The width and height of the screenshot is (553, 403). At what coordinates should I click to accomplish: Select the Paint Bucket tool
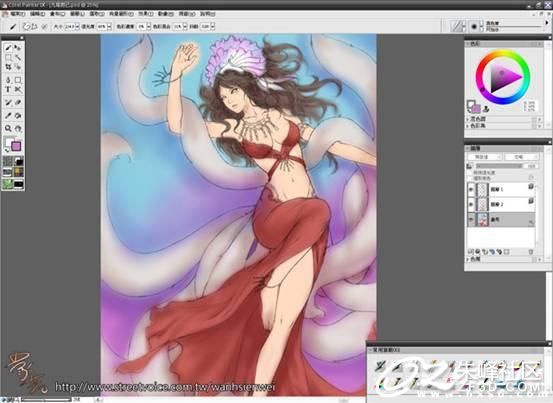(18, 116)
